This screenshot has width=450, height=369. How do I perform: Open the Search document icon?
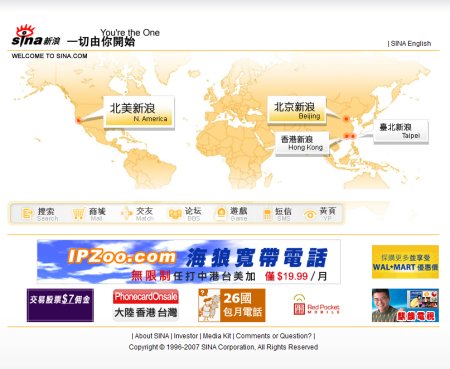pyautogui.click(x=27, y=214)
